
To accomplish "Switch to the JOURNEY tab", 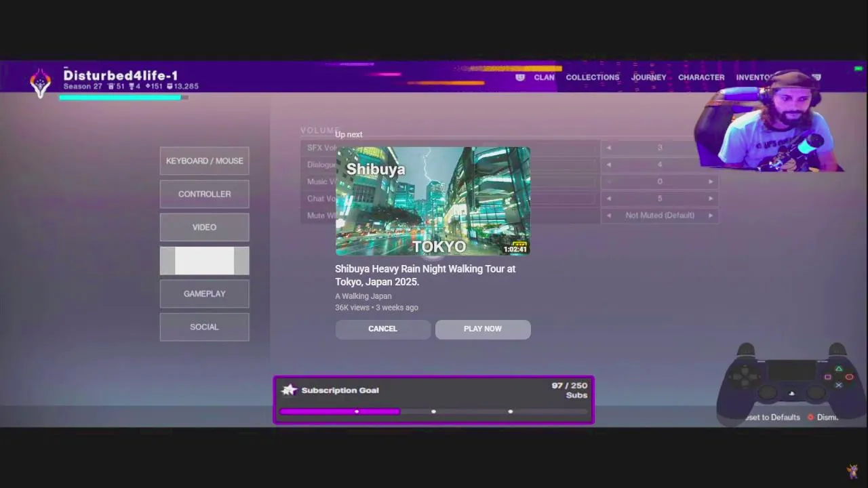I will click(648, 77).
